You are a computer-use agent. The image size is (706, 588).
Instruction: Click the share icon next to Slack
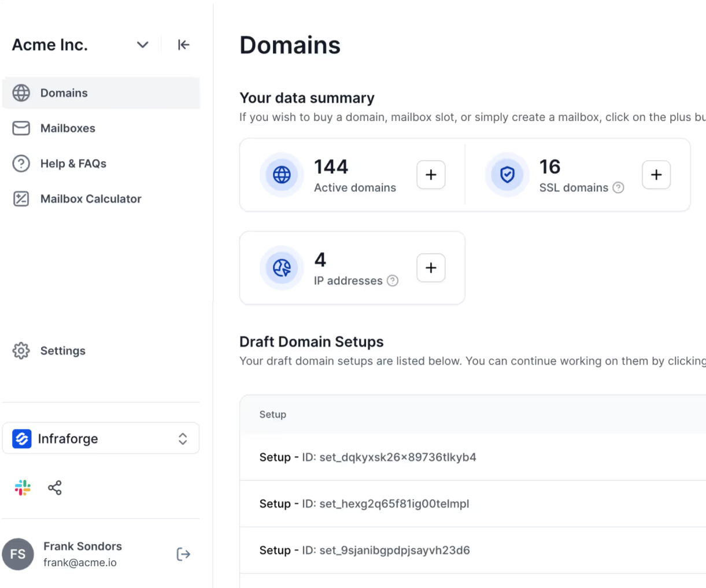coord(55,488)
